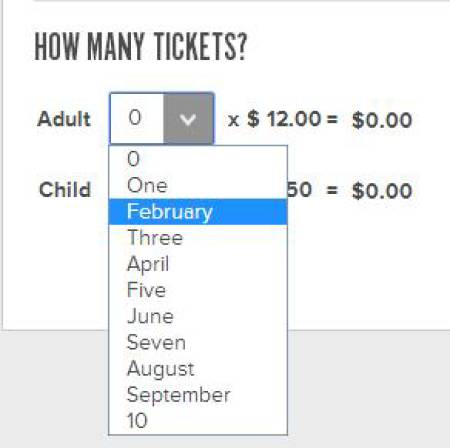Screen dimensions: 450x448
Task: Click the Adult row $0.00 total
Action: [382, 120]
